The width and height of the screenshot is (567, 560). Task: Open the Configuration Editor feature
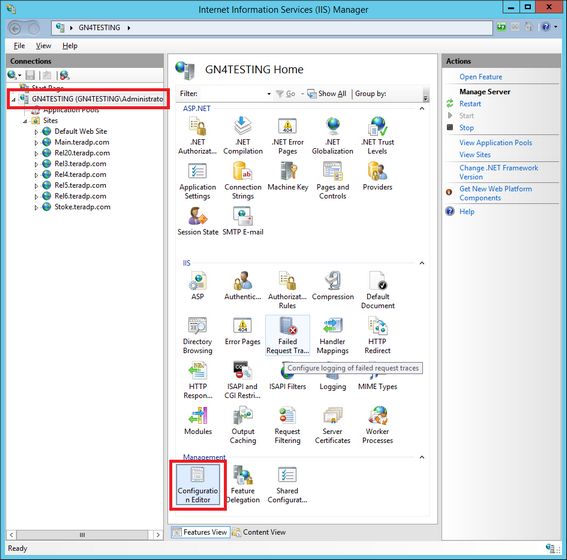[x=198, y=484]
